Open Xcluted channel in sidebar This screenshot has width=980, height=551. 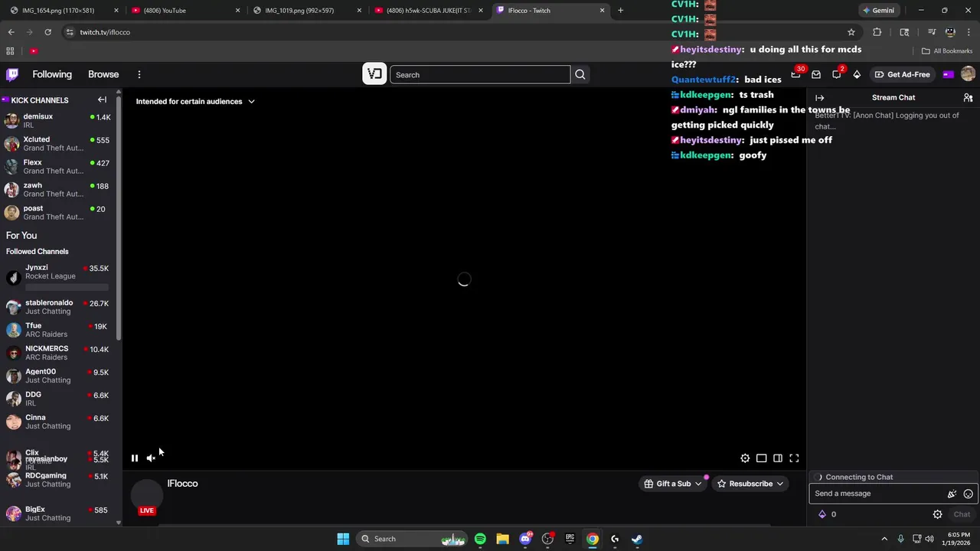tap(57, 144)
